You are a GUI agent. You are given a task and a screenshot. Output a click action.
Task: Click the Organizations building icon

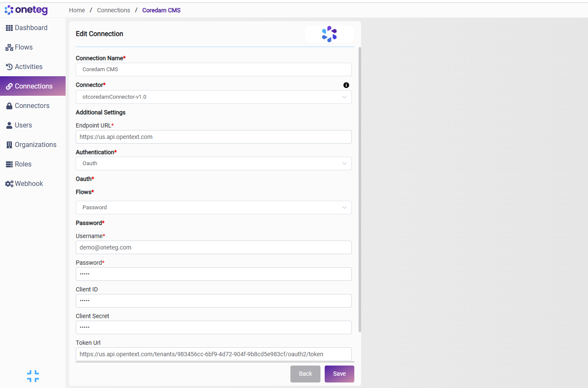pos(9,145)
